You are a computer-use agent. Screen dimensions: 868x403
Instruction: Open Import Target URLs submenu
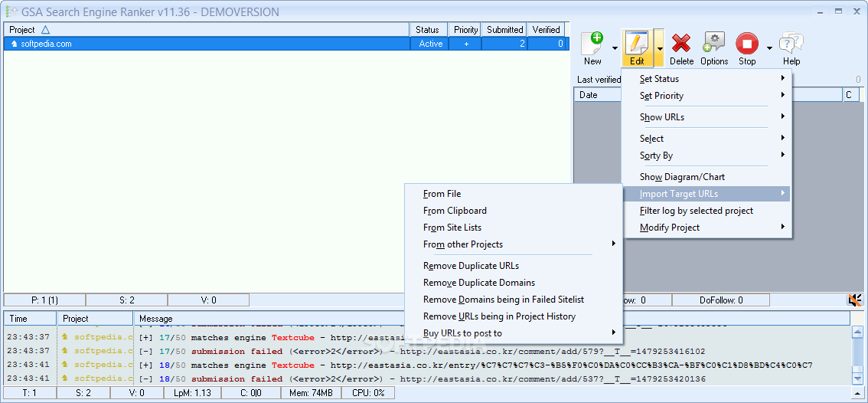pyautogui.click(x=707, y=194)
